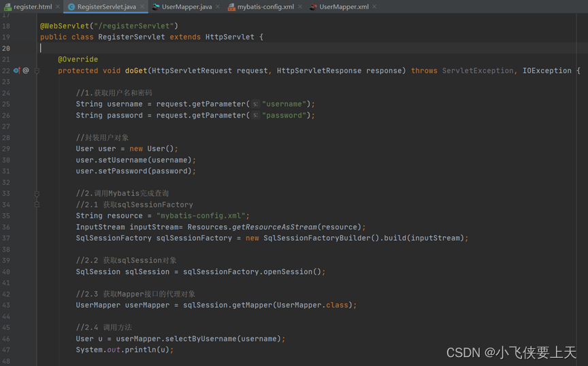The image size is (588, 366).
Task: Click getMapper call on line 43
Action: point(252,305)
